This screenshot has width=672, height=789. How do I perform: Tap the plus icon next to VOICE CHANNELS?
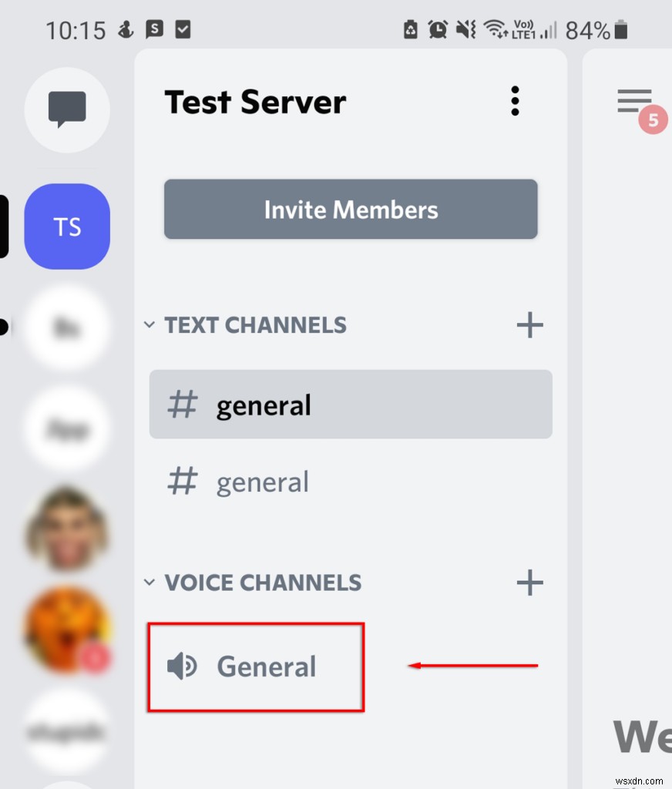[x=529, y=583]
